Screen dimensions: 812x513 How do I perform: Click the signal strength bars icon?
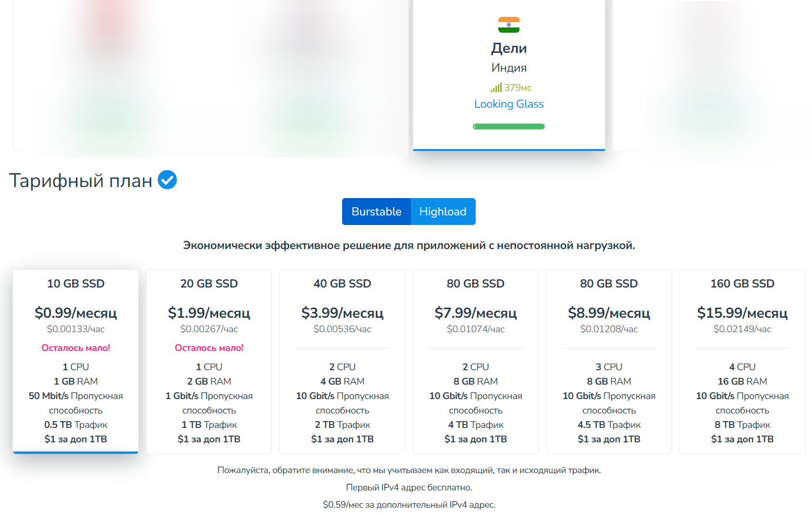click(496, 88)
